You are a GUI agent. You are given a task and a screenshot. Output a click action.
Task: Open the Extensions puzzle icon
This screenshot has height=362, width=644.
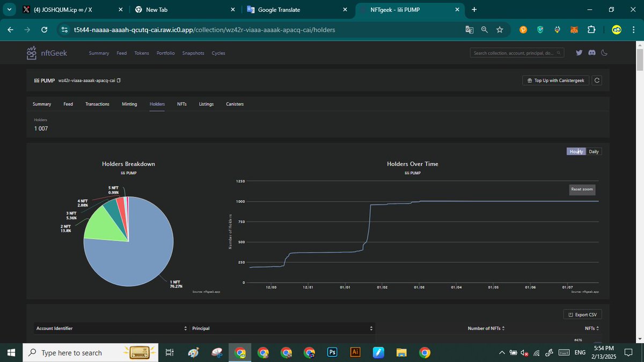click(x=591, y=30)
